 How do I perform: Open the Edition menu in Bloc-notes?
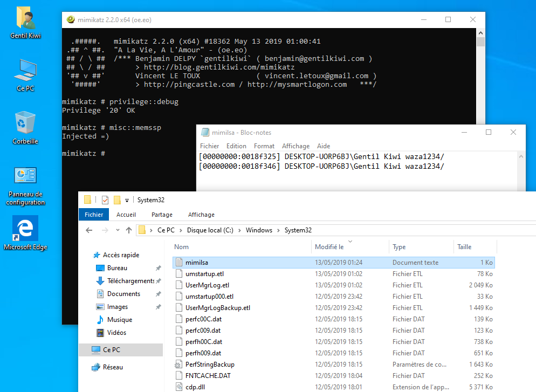[x=236, y=146]
